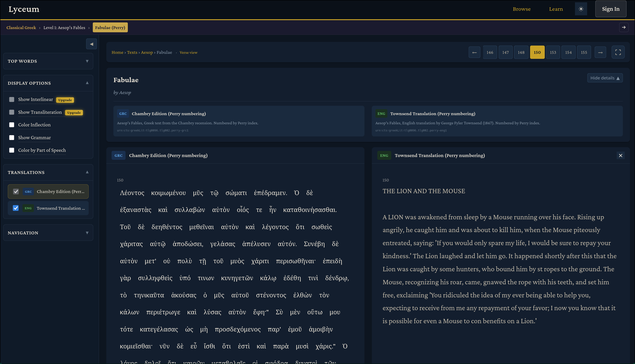635x364 pixels.
Task: Collapse the left sidebar using the arrow icon
Action: point(91,44)
